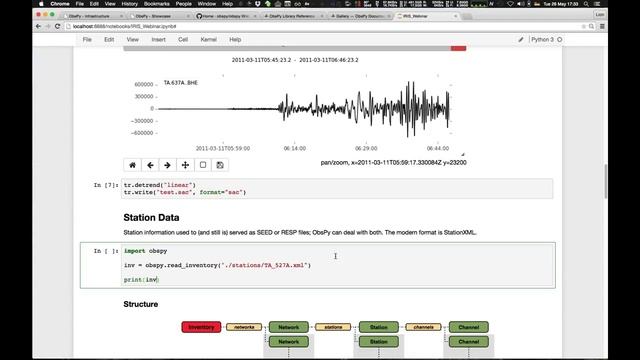Reload the page with the refresh icon
Screen dimensions: 640x360
[x=57, y=26]
